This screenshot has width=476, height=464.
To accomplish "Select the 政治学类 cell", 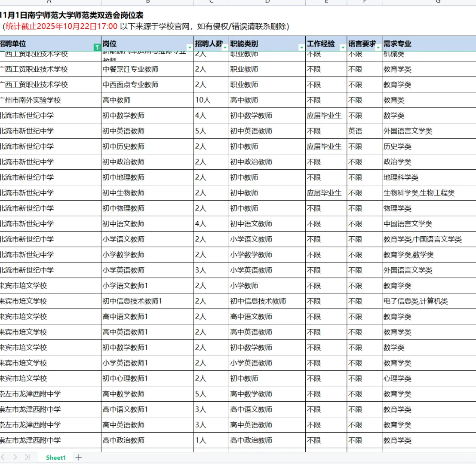I will 429,162.
